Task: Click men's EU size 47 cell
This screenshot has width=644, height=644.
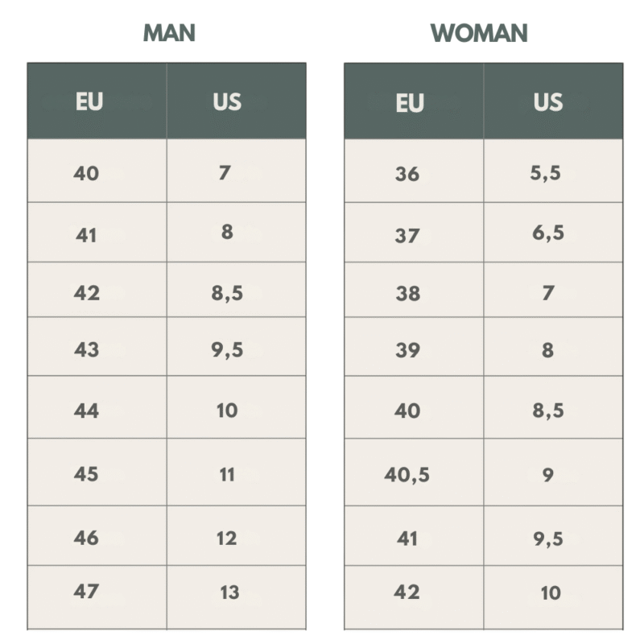Action: pyautogui.click(x=97, y=597)
